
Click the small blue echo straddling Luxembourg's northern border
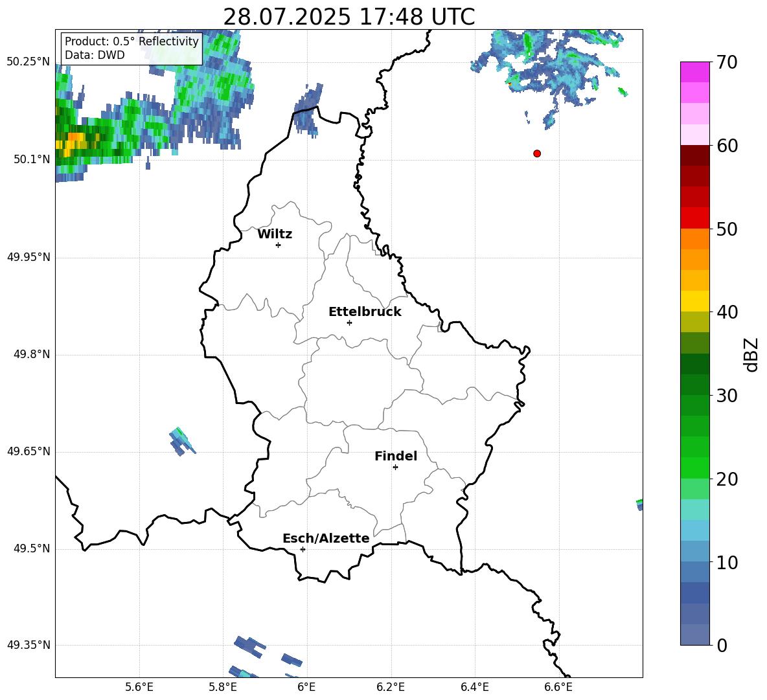(x=308, y=110)
